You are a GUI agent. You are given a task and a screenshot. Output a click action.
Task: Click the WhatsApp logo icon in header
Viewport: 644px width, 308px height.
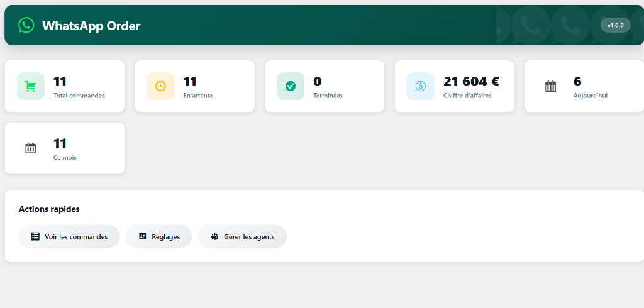tap(26, 25)
